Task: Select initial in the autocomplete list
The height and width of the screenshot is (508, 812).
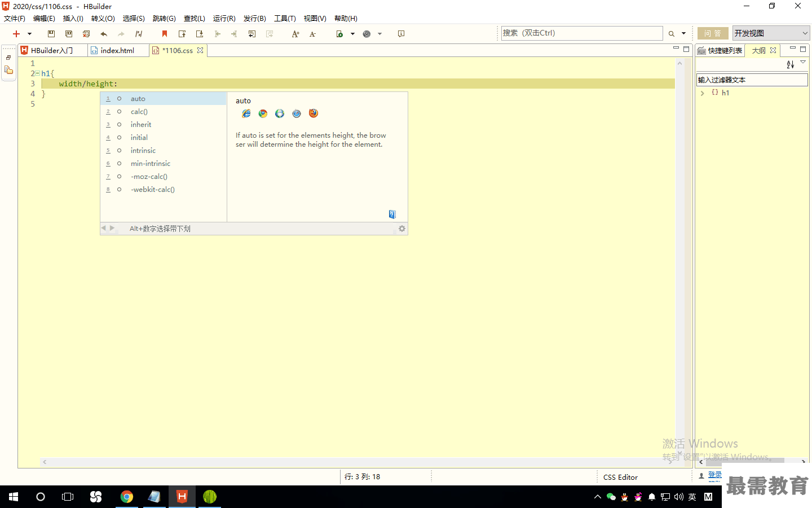Action: 164,138
